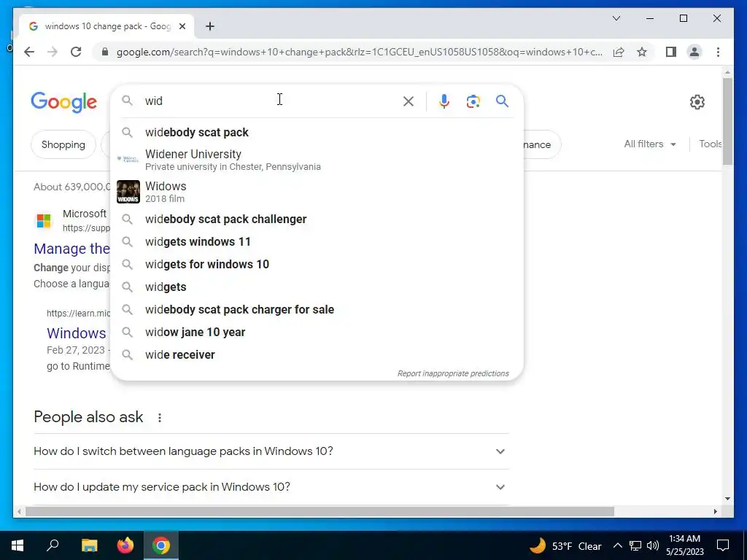Click the URL address bar
The height and width of the screenshot is (560, 747).
point(359,52)
